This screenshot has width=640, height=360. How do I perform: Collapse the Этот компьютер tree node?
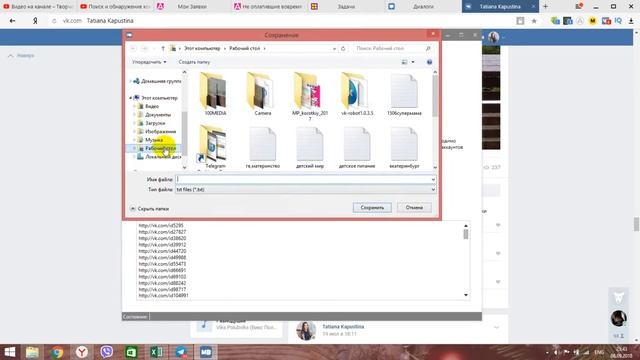pos(131,98)
